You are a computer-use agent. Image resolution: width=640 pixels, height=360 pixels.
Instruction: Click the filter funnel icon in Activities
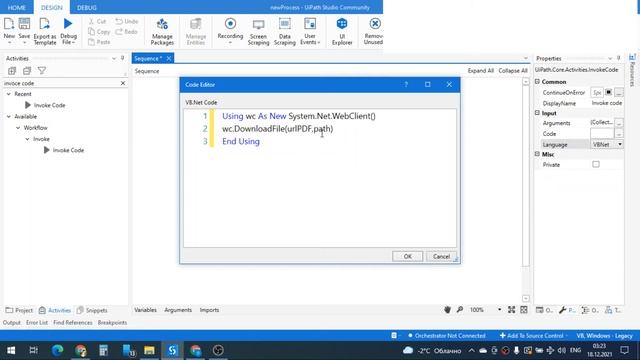[42, 71]
